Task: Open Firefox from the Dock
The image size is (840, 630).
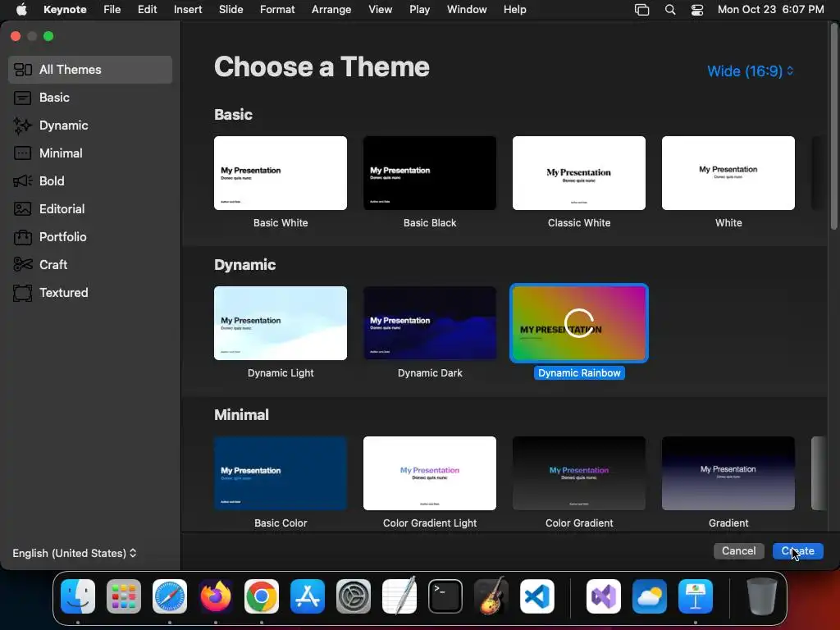Action: click(216, 596)
